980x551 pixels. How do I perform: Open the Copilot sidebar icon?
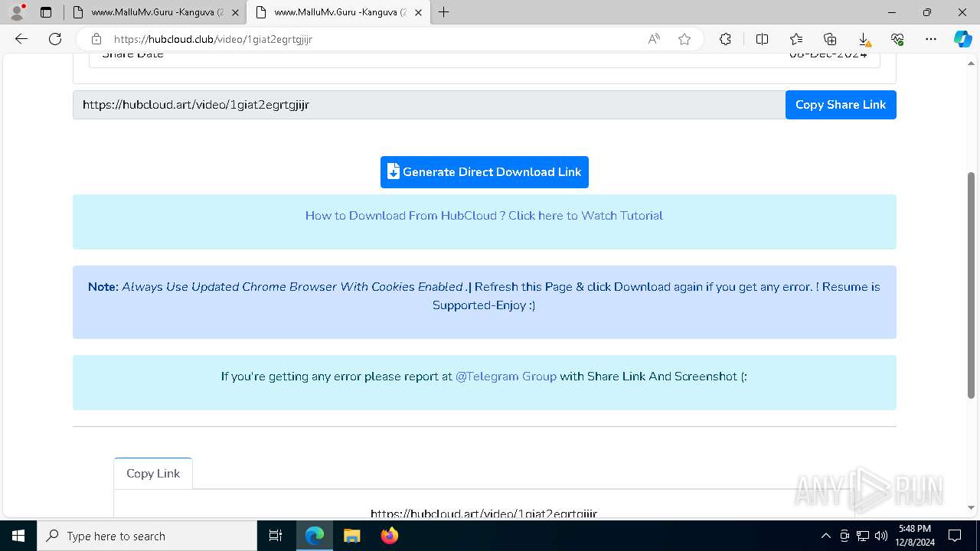962,39
